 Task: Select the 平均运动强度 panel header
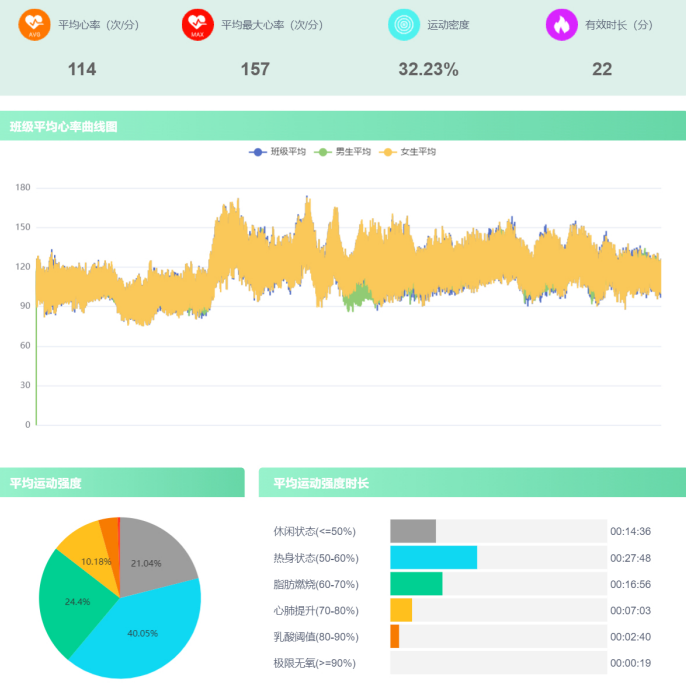pyautogui.click(x=46, y=483)
